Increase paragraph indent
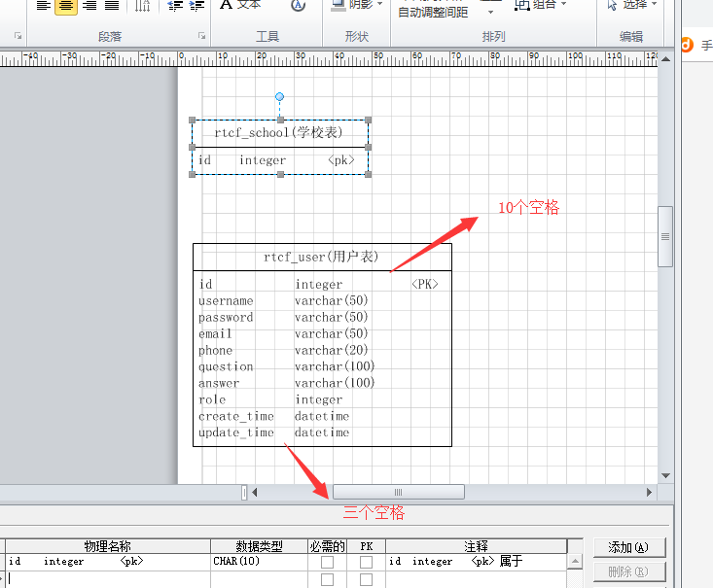Viewport: 713px width, 588px height. click(x=196, y=6)
